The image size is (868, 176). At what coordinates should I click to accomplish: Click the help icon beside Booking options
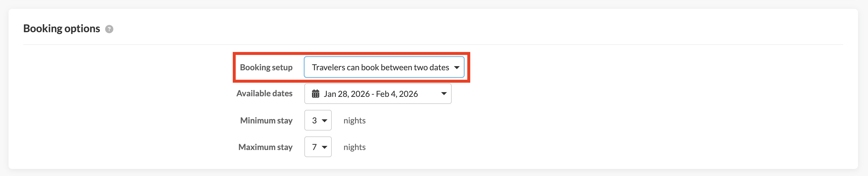[109, 29]
